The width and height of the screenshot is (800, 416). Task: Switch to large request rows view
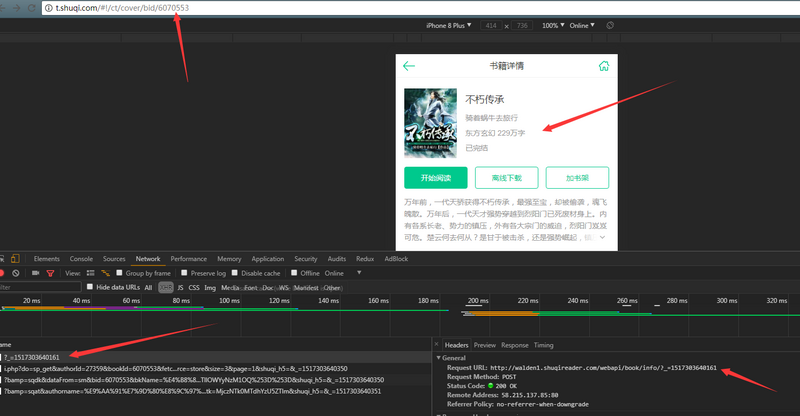point(91,273)
